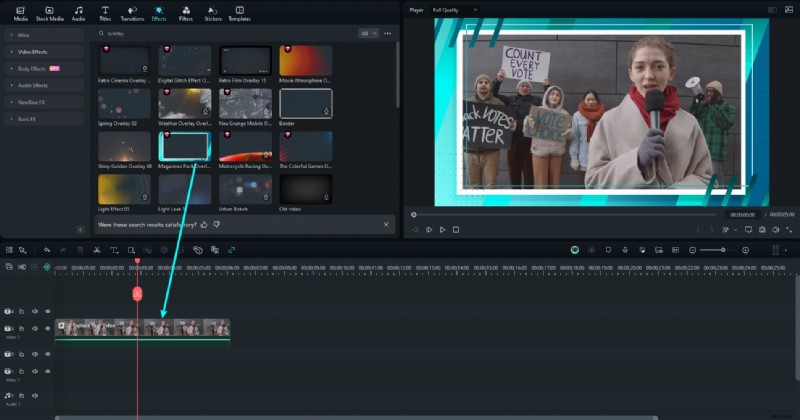Lock the Audio 1 track
This screenshot has width=800, height=420.
coord(21,396)
